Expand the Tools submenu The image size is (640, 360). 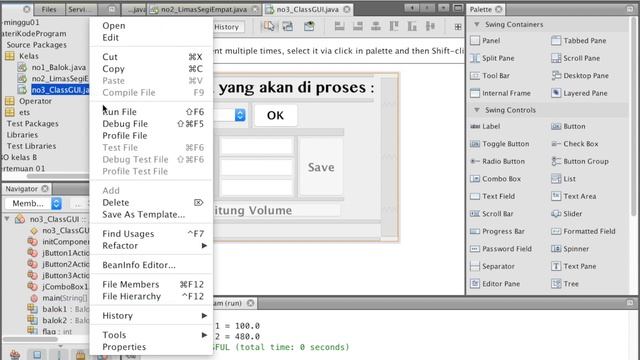(151, 335)
